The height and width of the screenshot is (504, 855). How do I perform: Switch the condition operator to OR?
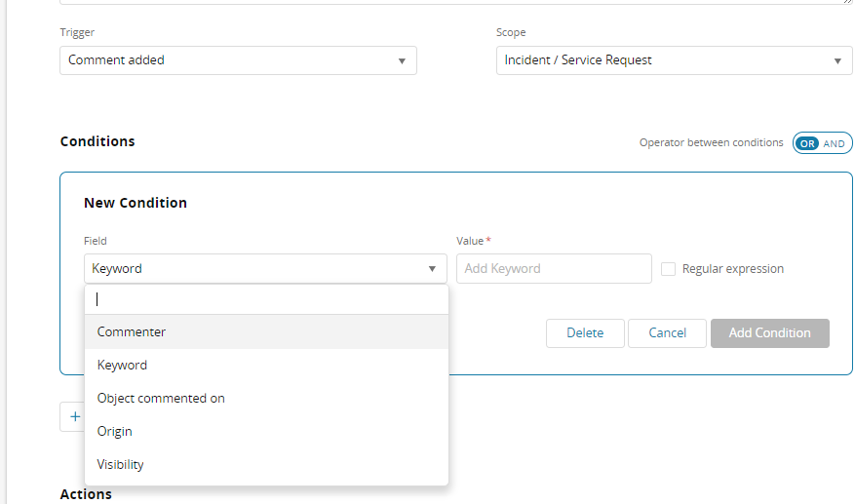pyautogui.click(x=806, y=143)
